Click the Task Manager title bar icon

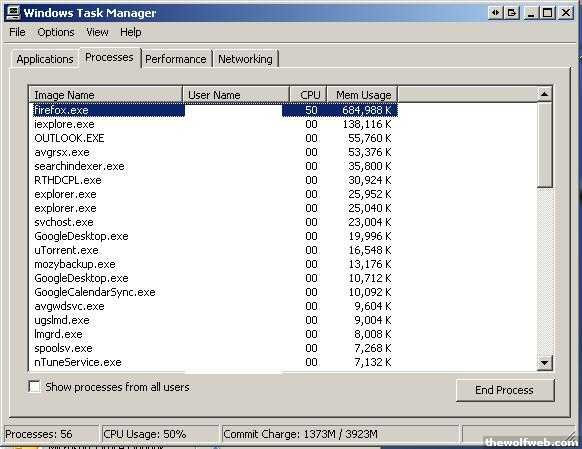tap(13, 13)
